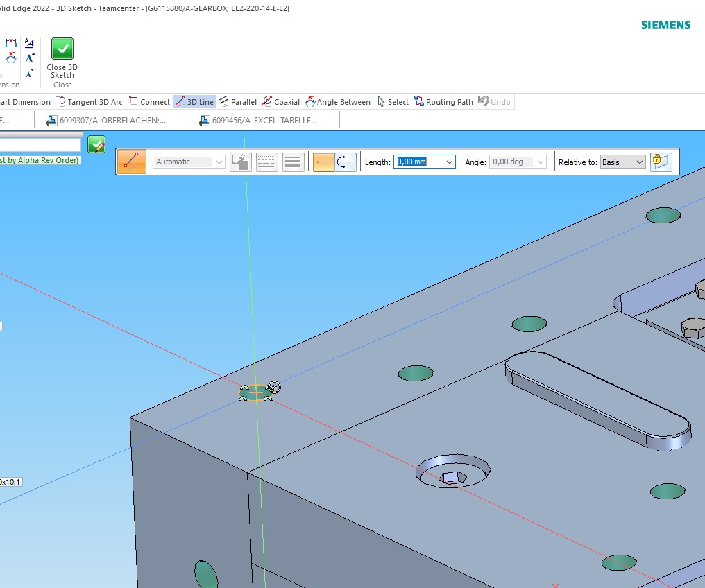Switch to the 6099307/A-OBERFLÄCHEN document tab
The image size is (705, 588).
[107, 121]
